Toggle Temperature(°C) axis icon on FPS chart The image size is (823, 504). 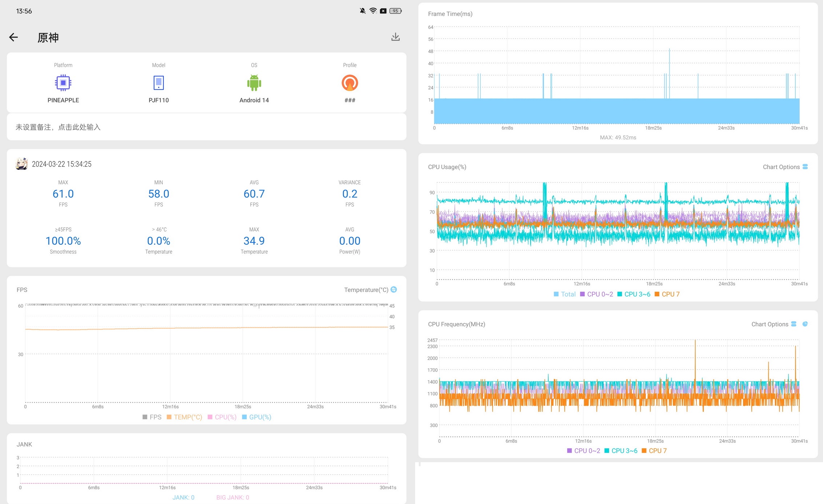[394, 289]
